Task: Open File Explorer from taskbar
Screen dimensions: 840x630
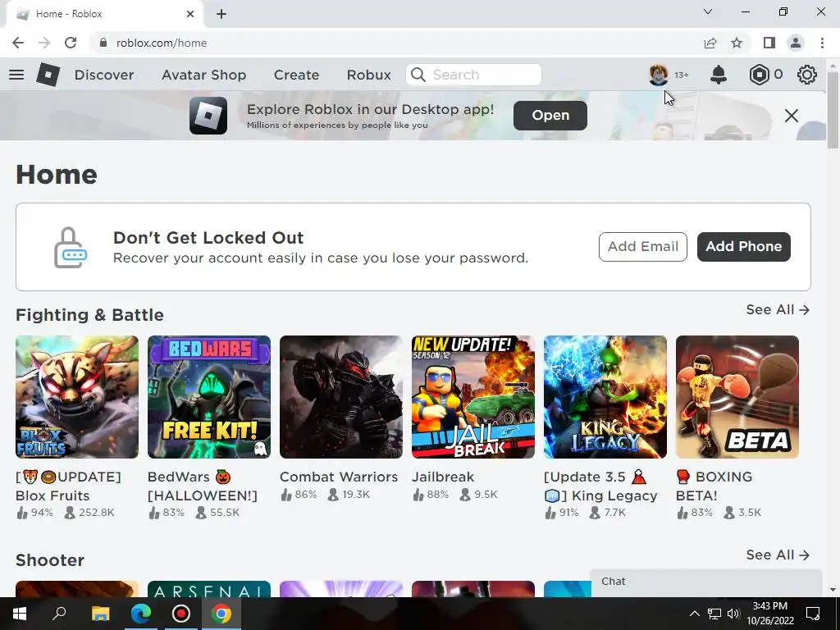Action: (x=100, y=614)
